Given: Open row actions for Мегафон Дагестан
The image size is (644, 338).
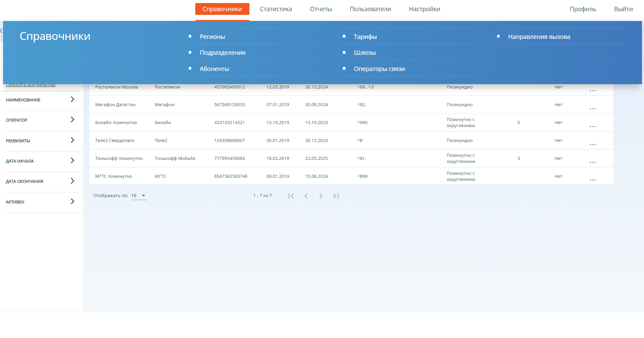Looking at the screenshot, I should [592, 108].
